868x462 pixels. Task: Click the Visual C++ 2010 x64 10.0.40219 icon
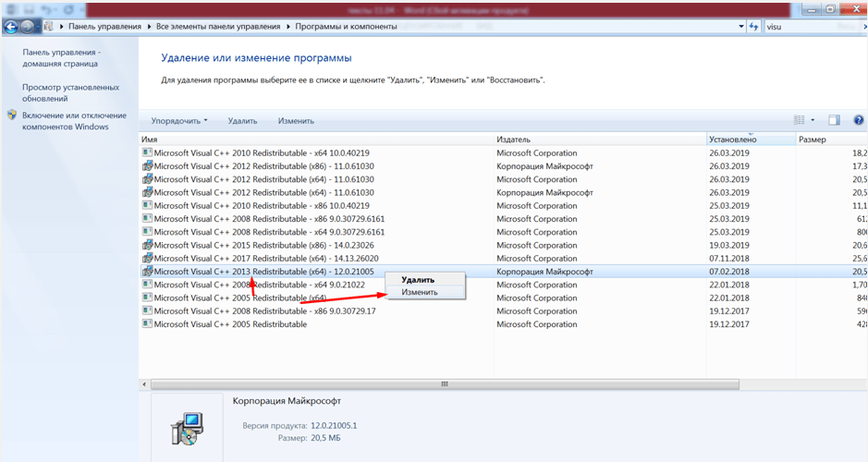146,152
